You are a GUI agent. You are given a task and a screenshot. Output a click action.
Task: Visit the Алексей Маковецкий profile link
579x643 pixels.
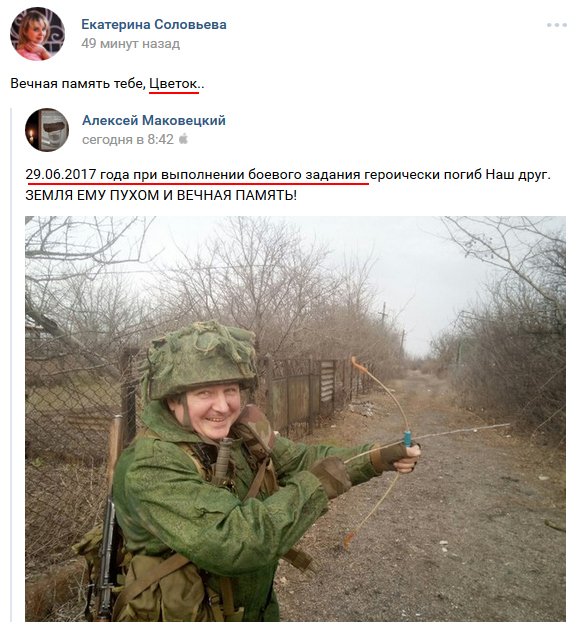(x=154, y=120)
